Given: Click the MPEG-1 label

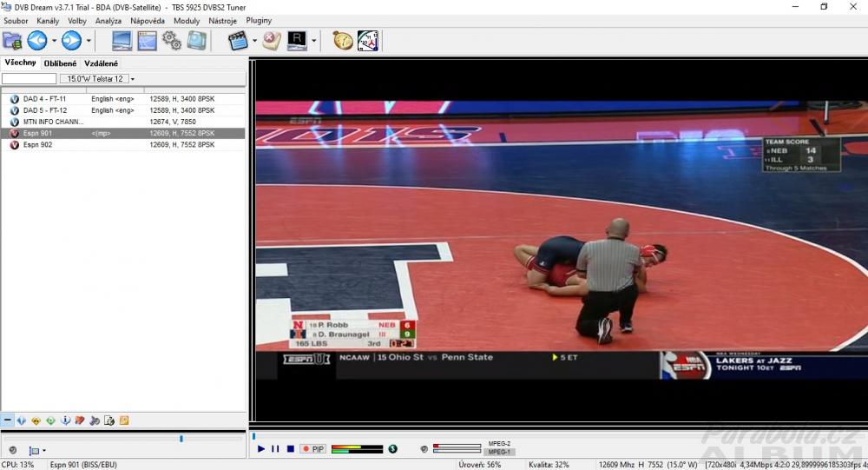Looking at the screenshot, I should point(499,452).
